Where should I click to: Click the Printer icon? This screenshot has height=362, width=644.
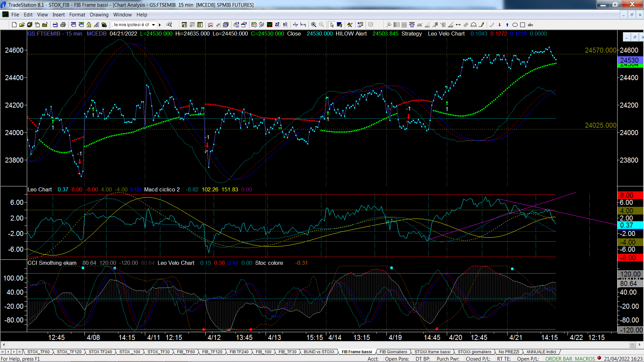[63, 25]
